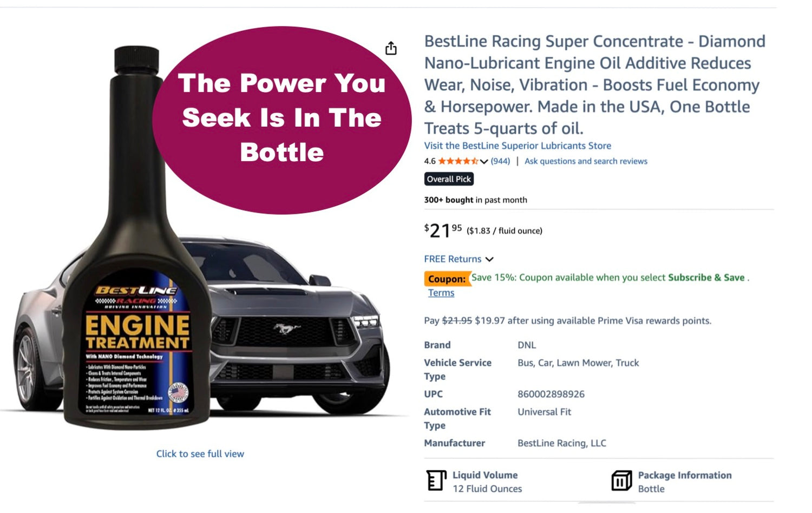The image size is (812, 513).
Task: Click the Overall Pick badge
Action: (449, 179)
